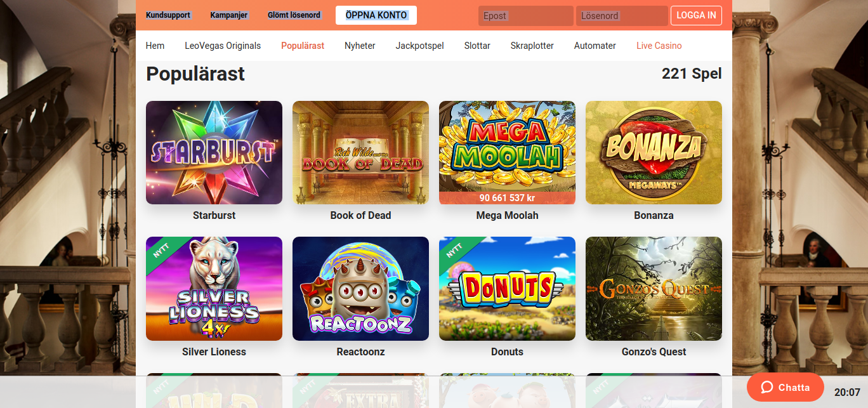Screen dimensions: 868x408
Task: Launch the Book of Dead game tile
Action: pyautogui.click(x=360, y=152)
